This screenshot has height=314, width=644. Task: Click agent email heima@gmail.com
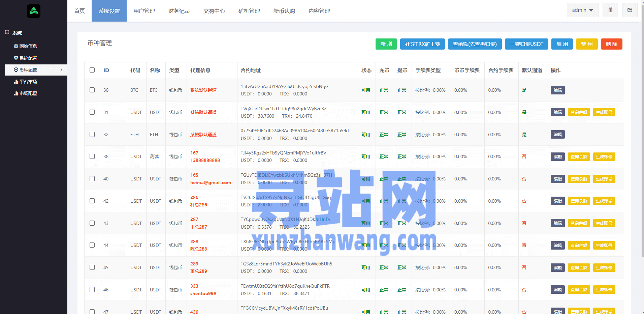tap(211, 182)
